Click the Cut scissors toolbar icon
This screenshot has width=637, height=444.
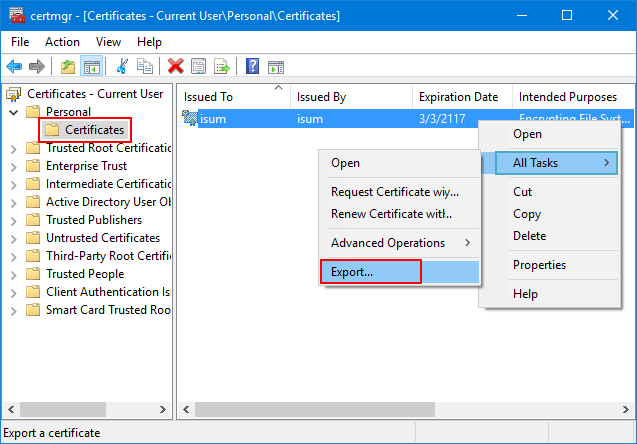(x=122, y=67)
